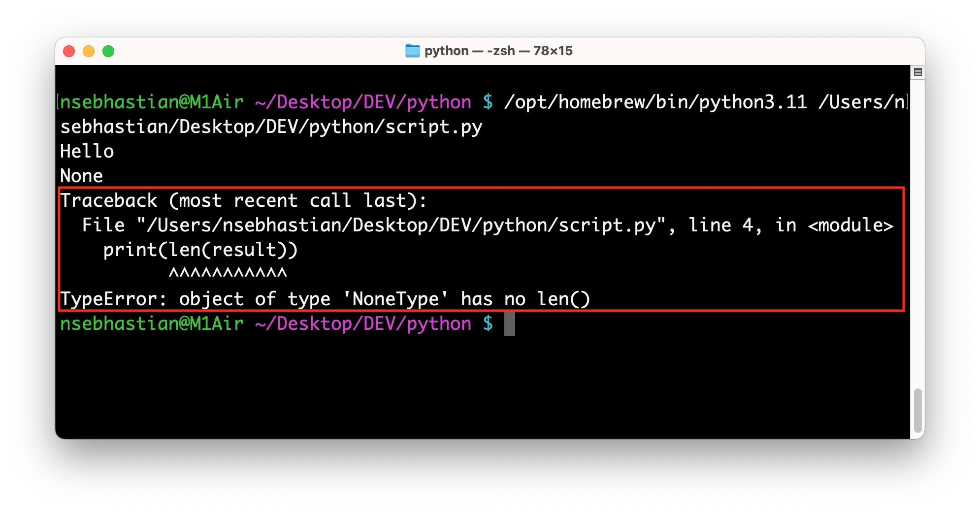Minimize the terminal with the yellow button
The width and height of the screenshot is (980, 512).
click(x=89, y=51)
